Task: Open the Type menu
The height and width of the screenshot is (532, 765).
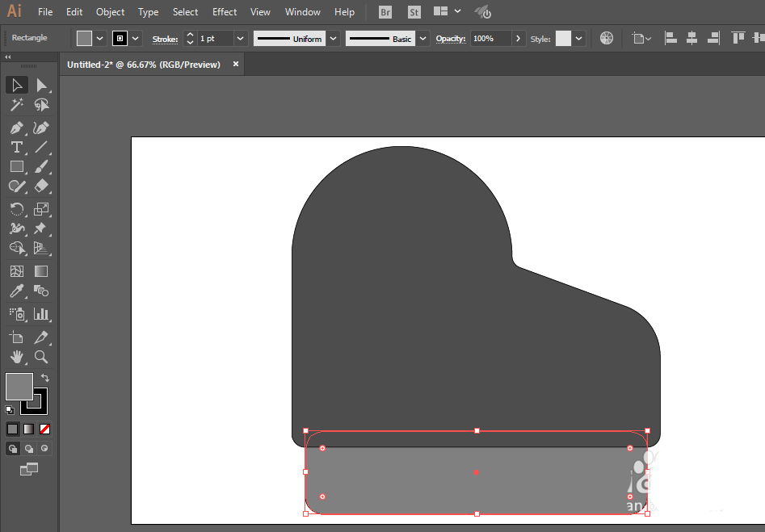Action: click(149, 11)
